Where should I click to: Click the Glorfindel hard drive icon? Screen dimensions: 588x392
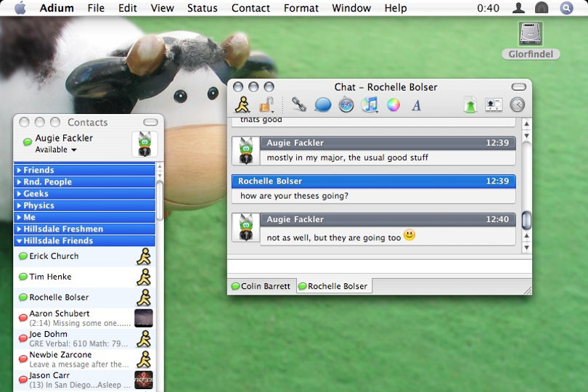tap(531, 33)
